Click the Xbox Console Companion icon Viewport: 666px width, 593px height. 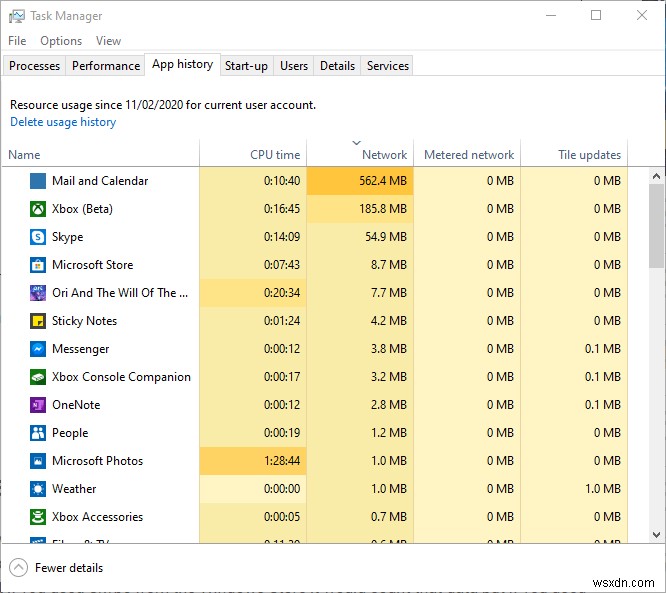(x=38, y=377)
